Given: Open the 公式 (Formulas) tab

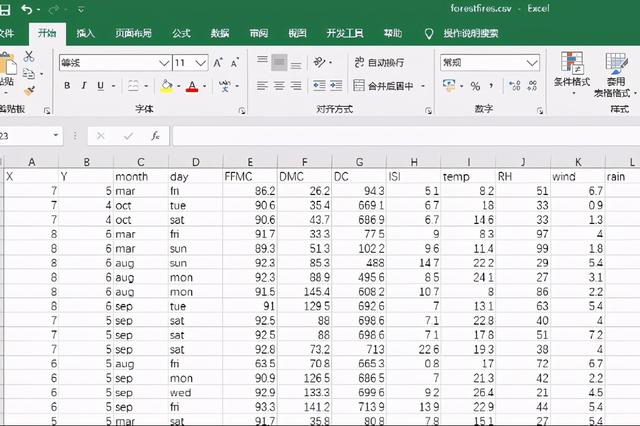Looking at the screenshot, I should (181, 33).
